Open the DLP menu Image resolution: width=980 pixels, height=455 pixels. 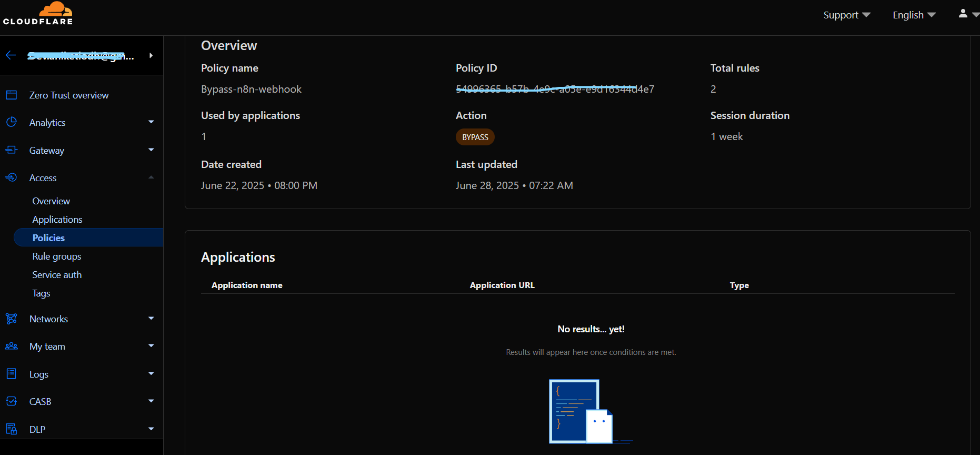pyautogui.click(x=37, y=429)
